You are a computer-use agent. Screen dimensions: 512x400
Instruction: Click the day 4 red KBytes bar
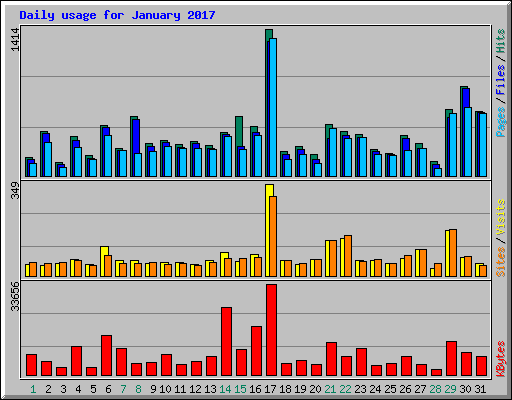(x=76, y=361)
